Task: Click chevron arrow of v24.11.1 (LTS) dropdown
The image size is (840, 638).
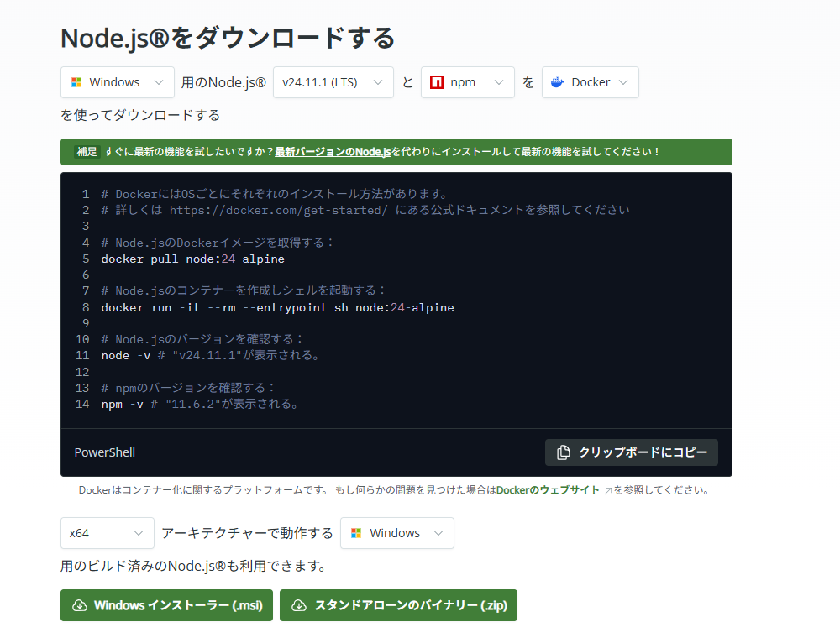Action: pos(378,82)
